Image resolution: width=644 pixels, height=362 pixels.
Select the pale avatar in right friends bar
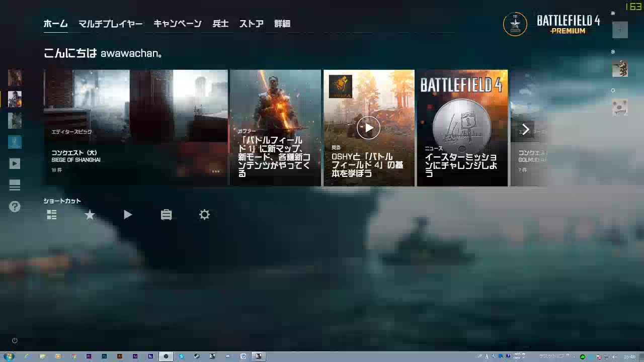click(620, 108)
